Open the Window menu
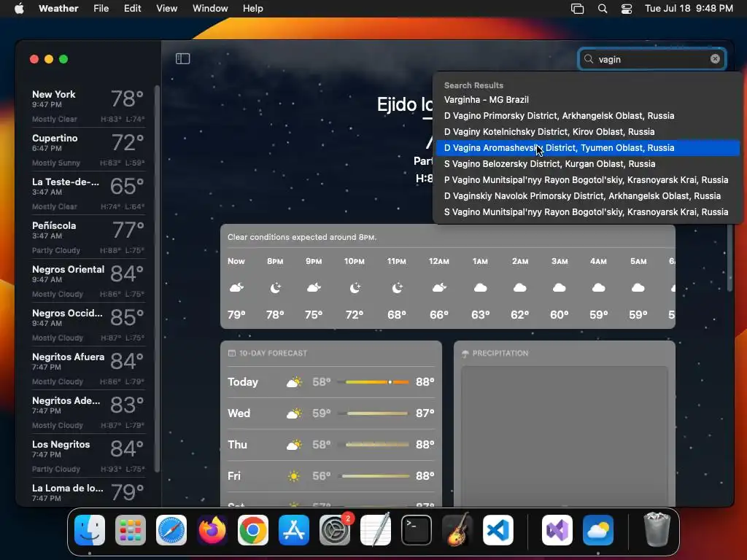Viewport: 747px width, 560px height. (210, 8)
